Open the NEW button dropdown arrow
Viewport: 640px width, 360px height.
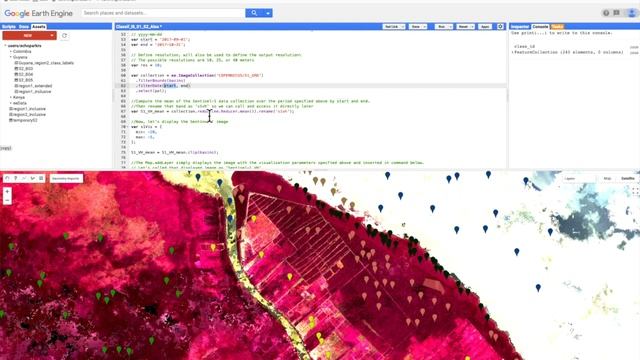tap(52, 36)
